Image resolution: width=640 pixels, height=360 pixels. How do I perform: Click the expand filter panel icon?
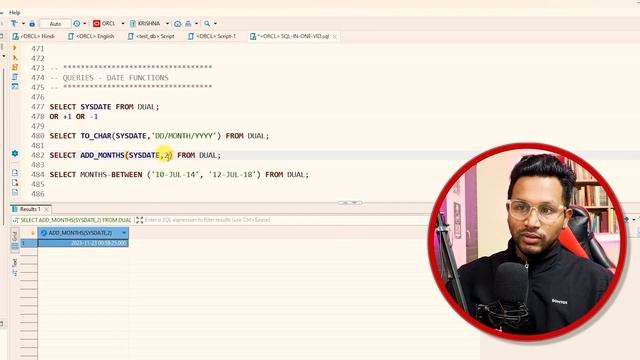point(140,220)
